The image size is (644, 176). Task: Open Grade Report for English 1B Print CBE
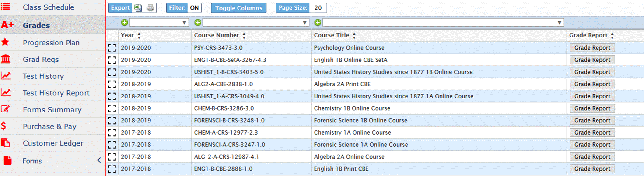592,169
